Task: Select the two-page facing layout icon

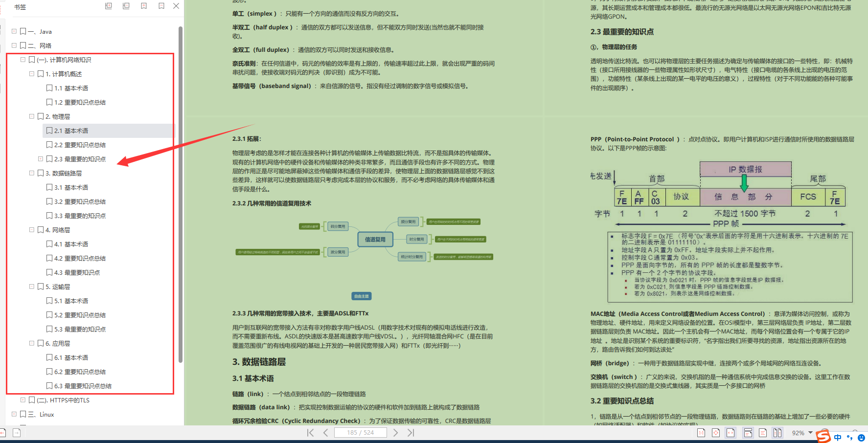Action: pos(777,433)
